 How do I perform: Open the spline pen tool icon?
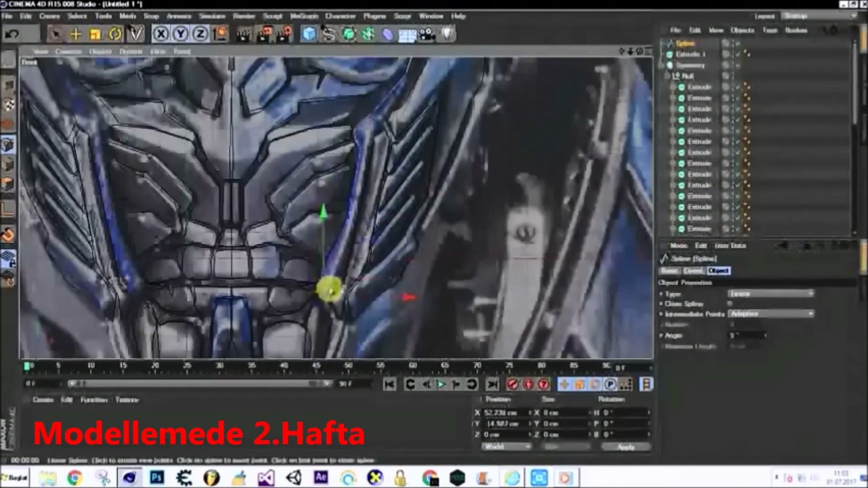[x=329, y=34]
